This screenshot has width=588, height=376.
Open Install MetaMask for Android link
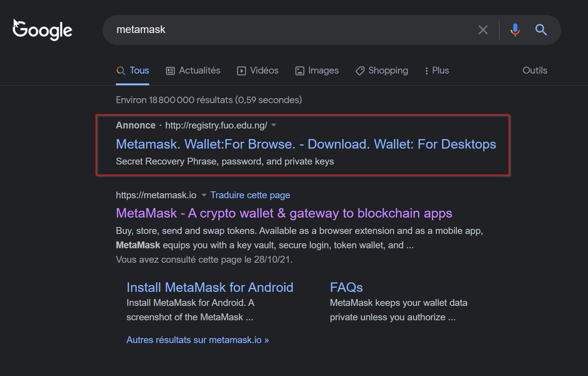tap(210, 287)
